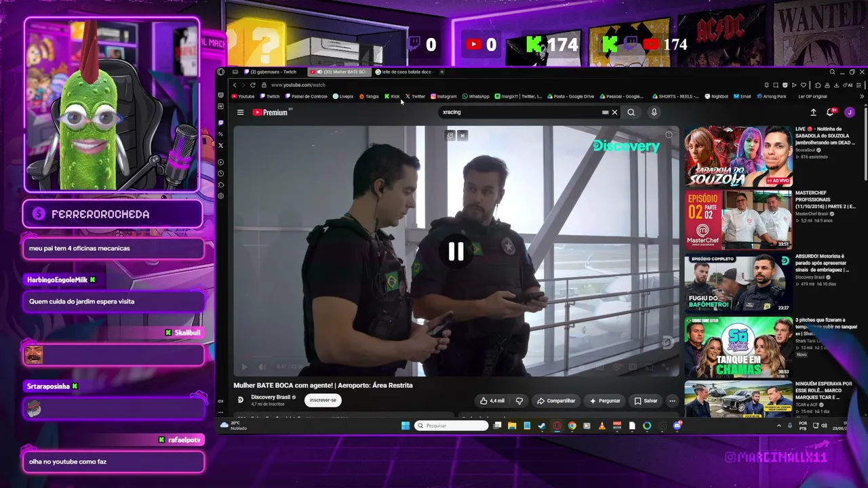
Task: Expand the bookmarks bar overflow chevron
Action: pos(862,96)
